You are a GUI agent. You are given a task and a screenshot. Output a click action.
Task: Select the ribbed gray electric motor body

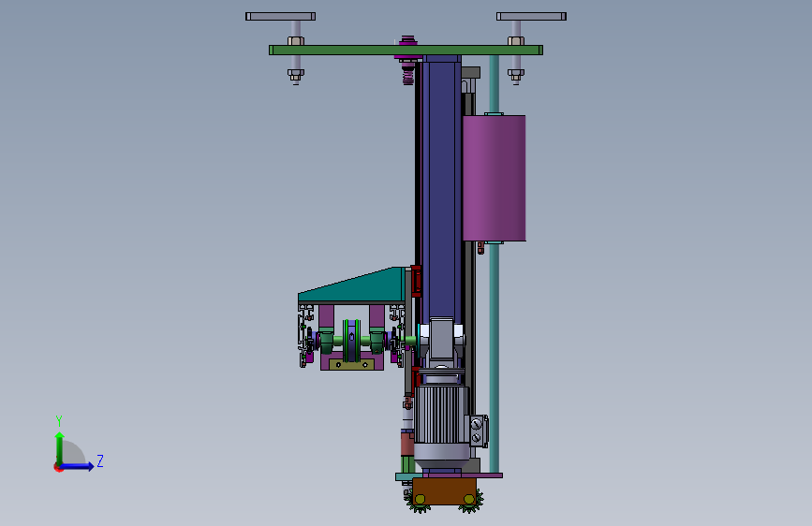pyautogui.click(x=441, y=415)
